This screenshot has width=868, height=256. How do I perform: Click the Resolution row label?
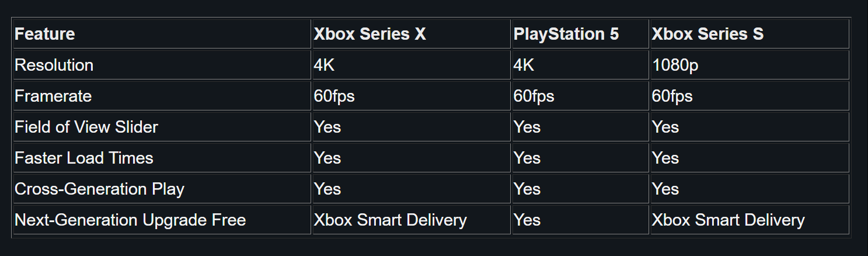pos(54,65)
